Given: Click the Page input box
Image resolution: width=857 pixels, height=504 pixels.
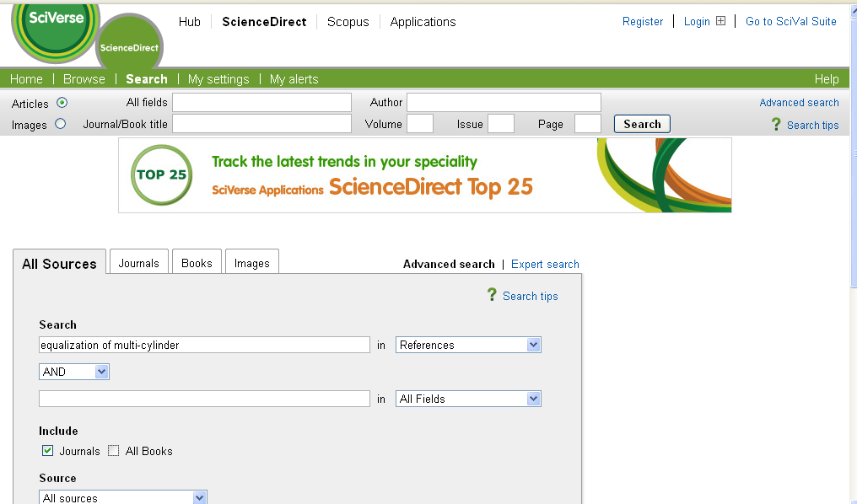Looking at the screenshot, I should tap(588, 123).
